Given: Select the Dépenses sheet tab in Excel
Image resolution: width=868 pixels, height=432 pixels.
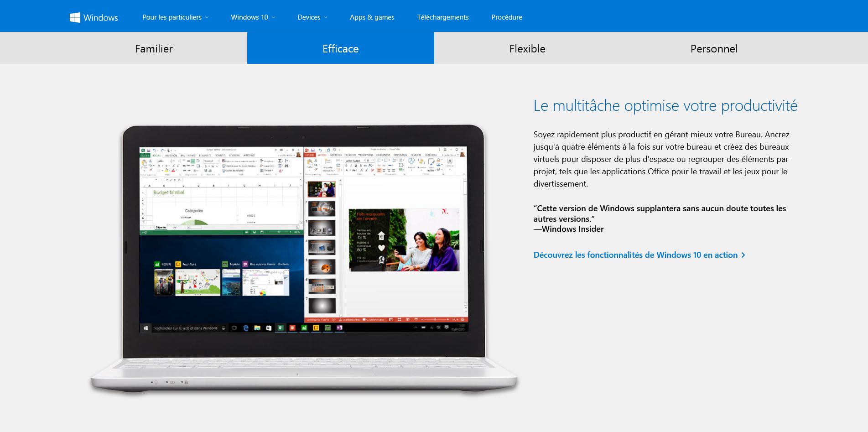Looking at the screenshot, I should 161,227.
